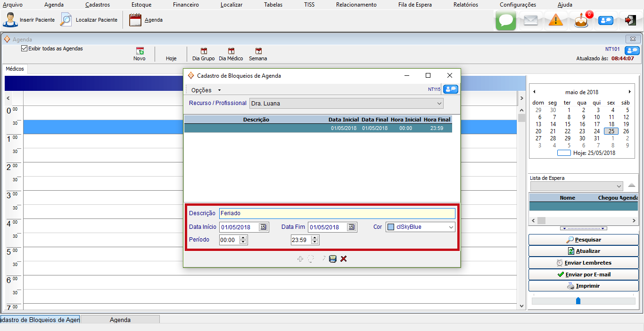Image resolution: width=644 pixels, height=331 pixels.
Task: Open Data Início calendar picker icon
Action: (263, 227)
